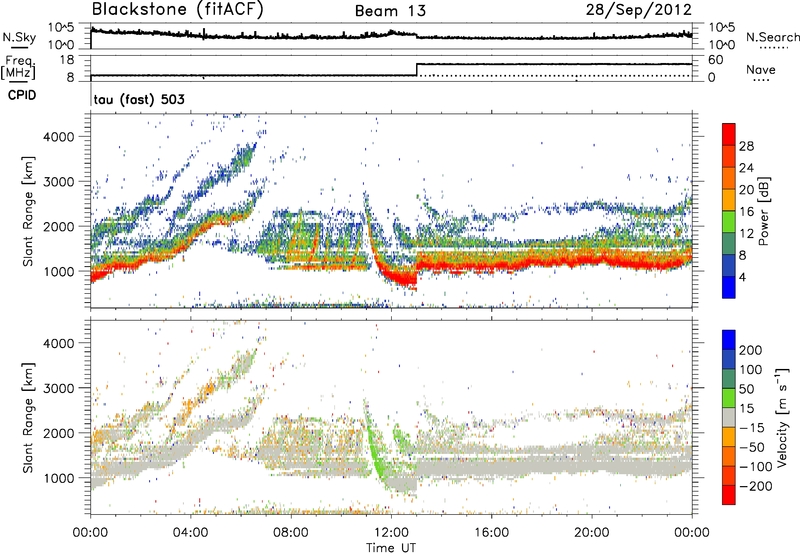The image size is (800, 554).
Task: Select the '08:00' time tick label
Action: [x=291, y=533]
